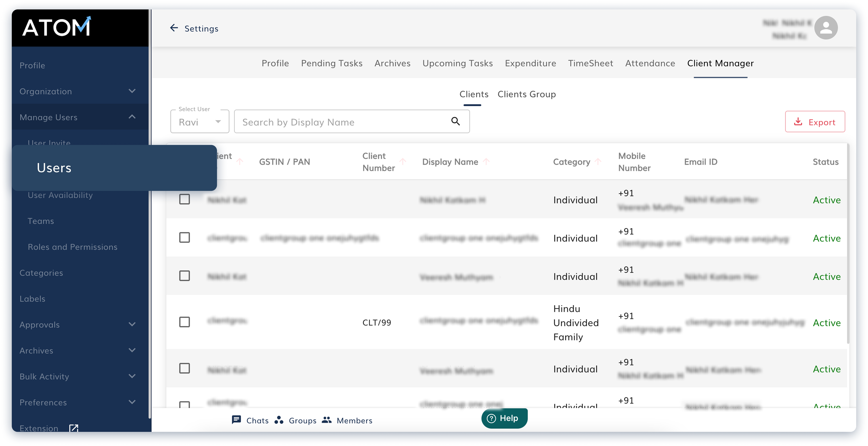Click the Status column header

[826, 162]
